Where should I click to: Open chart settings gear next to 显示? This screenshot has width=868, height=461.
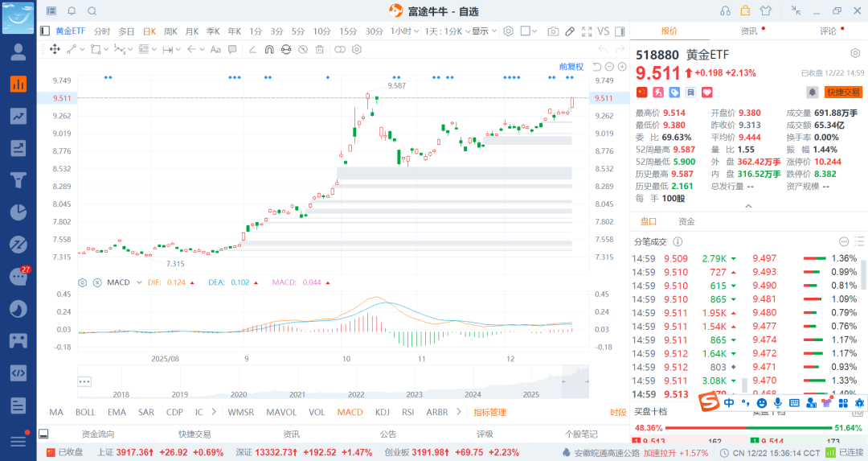508,31
